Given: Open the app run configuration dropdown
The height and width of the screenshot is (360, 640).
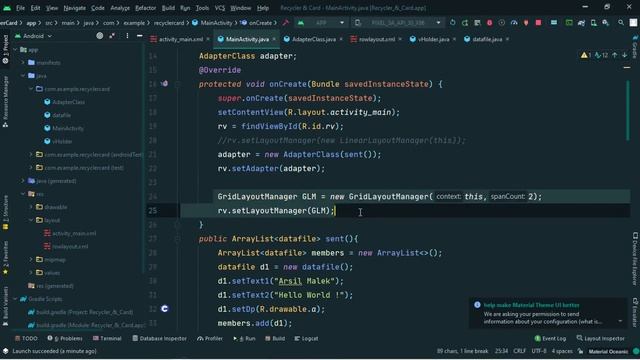Looking at the screenshot, I should click(x=321, y=23).
